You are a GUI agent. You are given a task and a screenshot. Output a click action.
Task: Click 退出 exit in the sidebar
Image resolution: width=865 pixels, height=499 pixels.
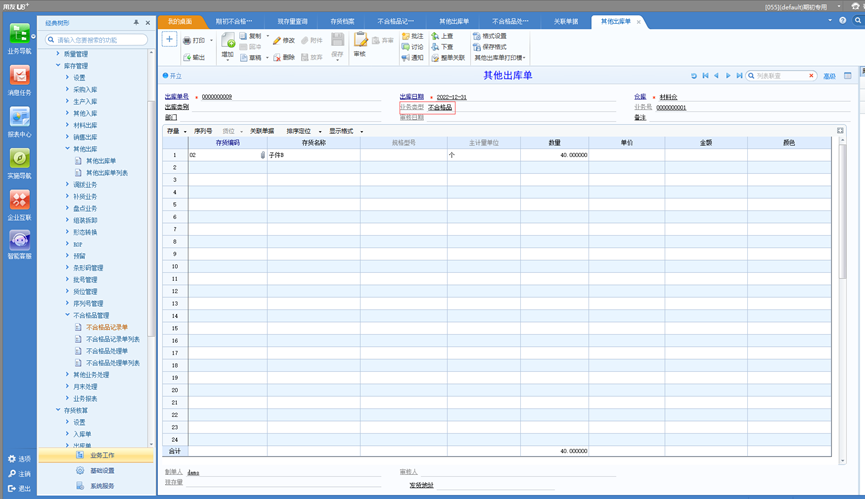pyautogui.click(x=19, y=489)
